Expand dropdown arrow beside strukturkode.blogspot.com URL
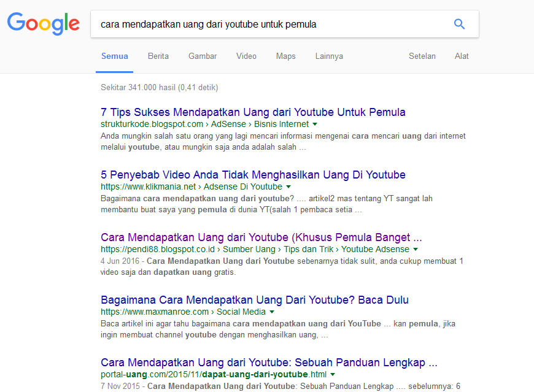Viewport: 534px width, 392px height. pyautogui.click(x=315, y=124)
